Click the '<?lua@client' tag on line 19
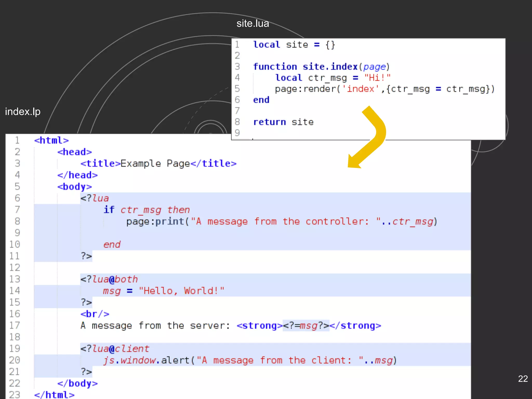The width and height of the screenshot is (532, 399). [115, 349]
